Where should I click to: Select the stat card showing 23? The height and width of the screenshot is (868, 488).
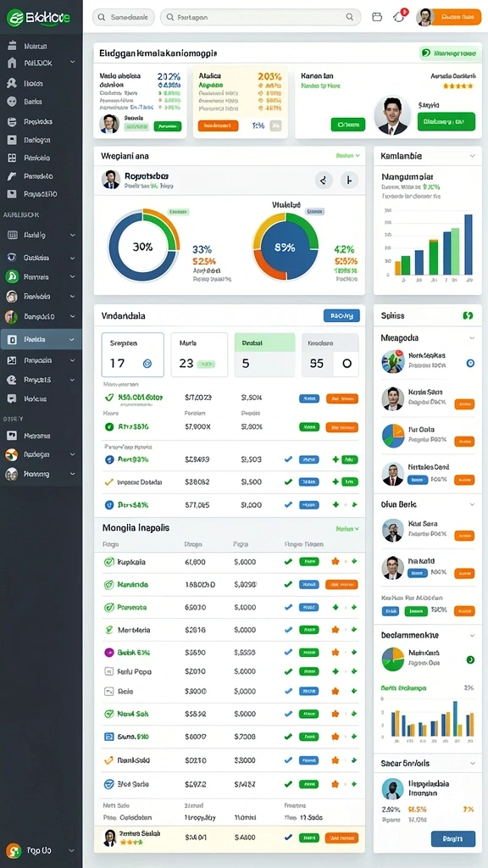pyautogui.click(x=199, y=355)
